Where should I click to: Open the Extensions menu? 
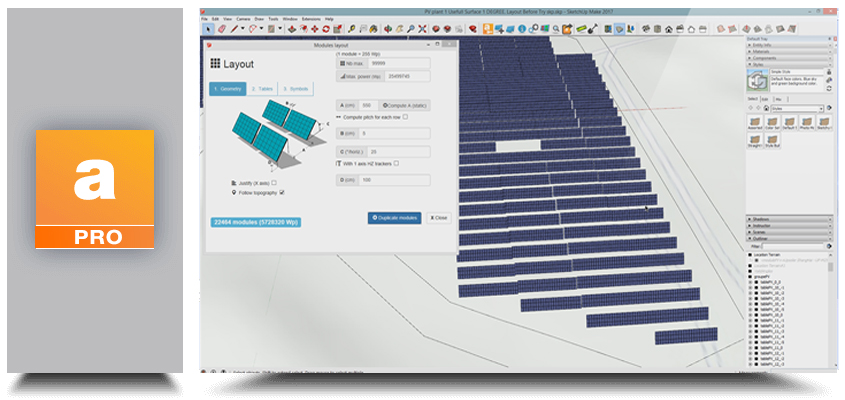[x=311, y=19]
